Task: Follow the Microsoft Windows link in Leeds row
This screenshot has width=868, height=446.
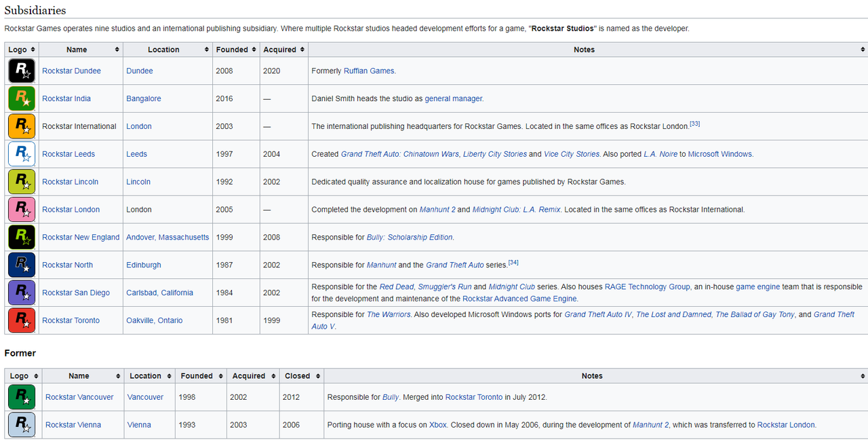Action: [x=719, y=154]
